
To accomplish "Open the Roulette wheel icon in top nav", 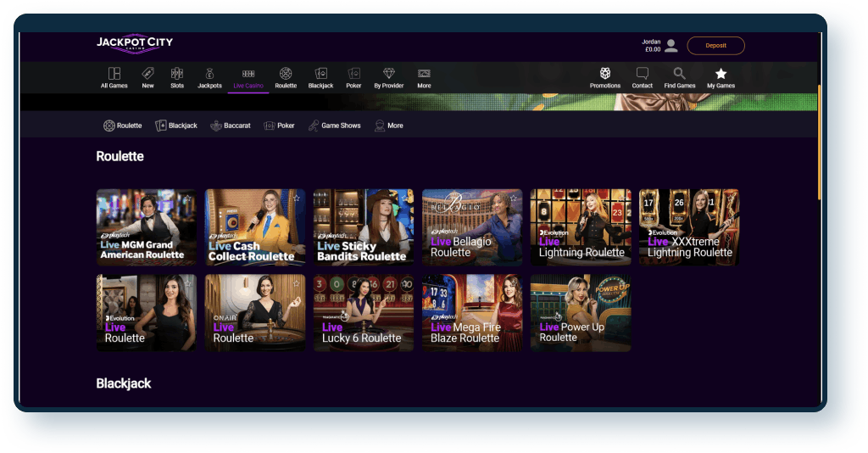I will click(286, 74).
